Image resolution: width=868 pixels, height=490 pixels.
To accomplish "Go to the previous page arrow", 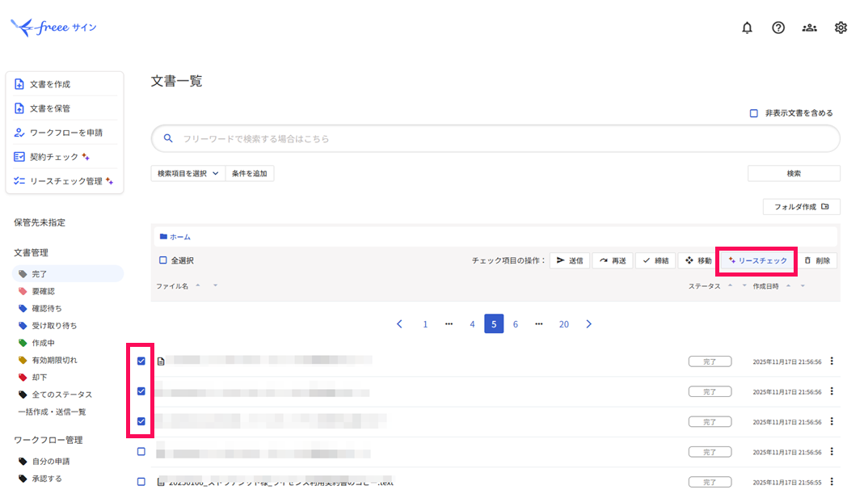I will 400,324.
